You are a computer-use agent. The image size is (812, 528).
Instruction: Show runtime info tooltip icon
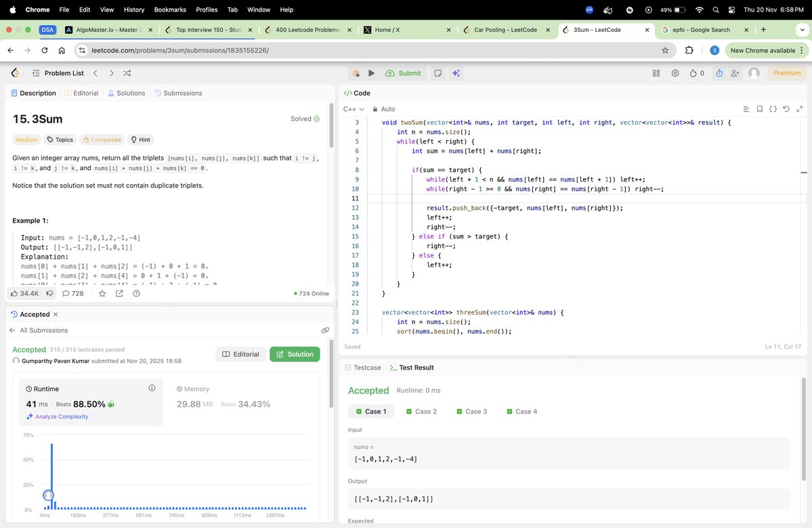[x=152, y=388]
